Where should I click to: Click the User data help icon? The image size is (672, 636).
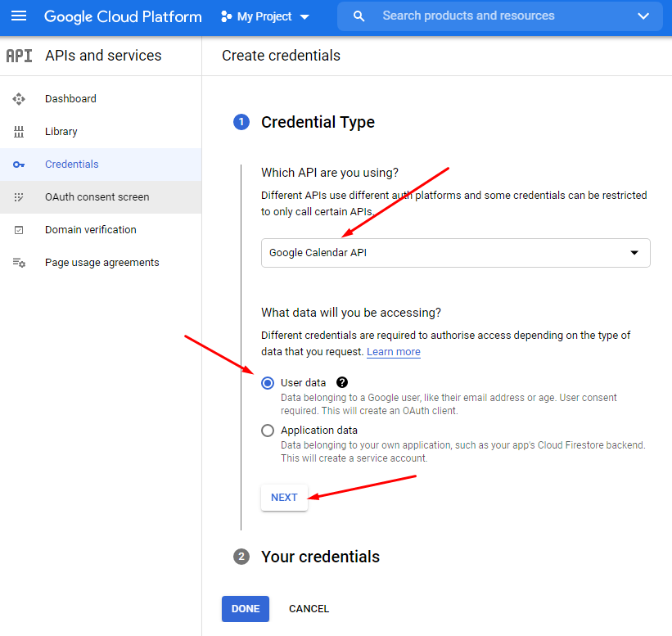(342, 382)
